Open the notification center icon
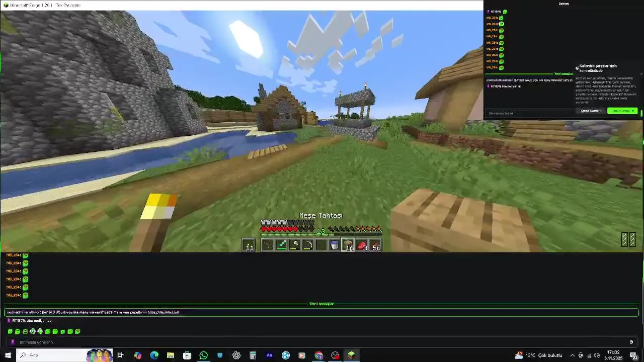 pos(633,355)
